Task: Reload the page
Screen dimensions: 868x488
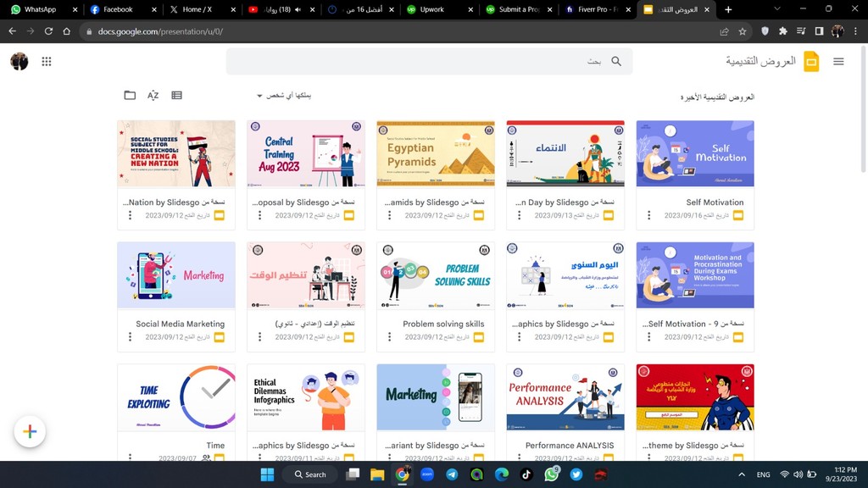Action: [x=48, y=31]
